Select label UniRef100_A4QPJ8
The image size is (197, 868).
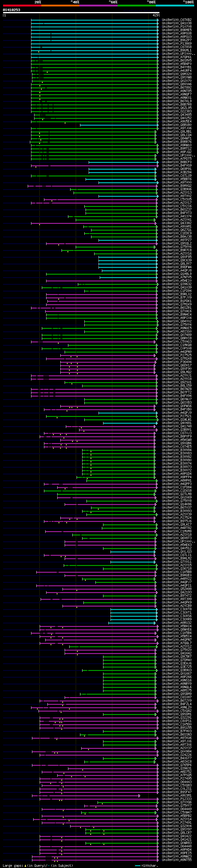click(177, 271)
